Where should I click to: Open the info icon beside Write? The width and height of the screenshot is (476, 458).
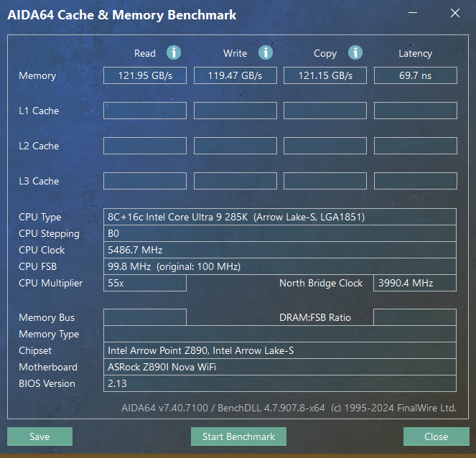[x=266, y=52]
